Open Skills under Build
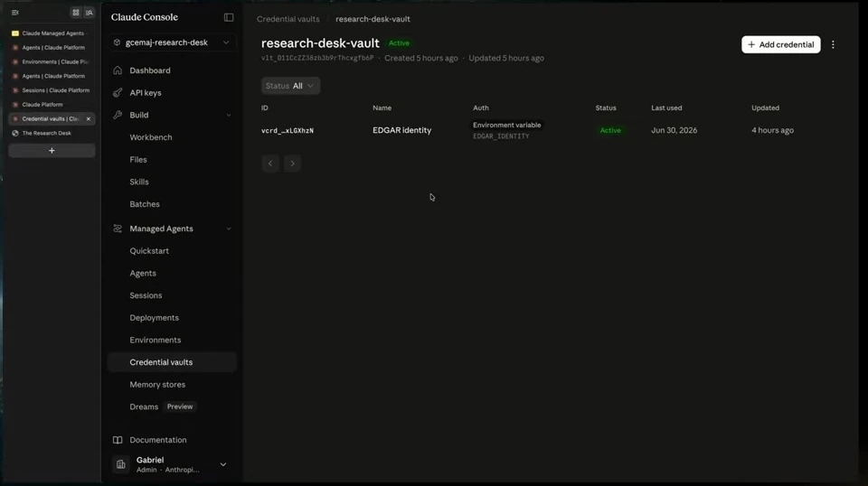 [139, 182]
